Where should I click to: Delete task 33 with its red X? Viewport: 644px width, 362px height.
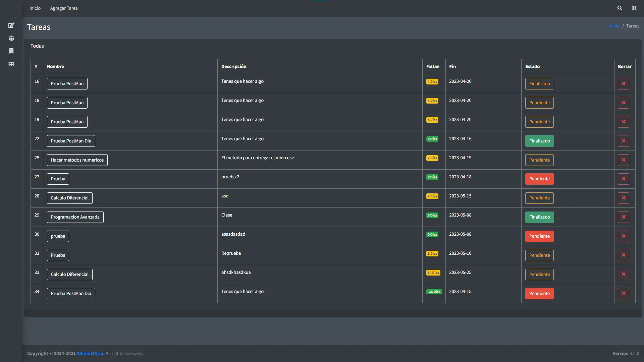pyautogui.click(x=624, y=274)
